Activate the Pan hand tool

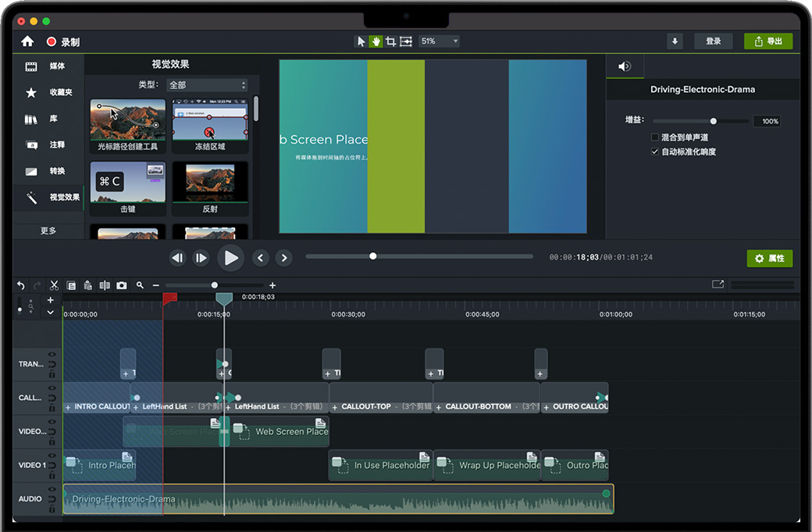click(x=376, y=41)
